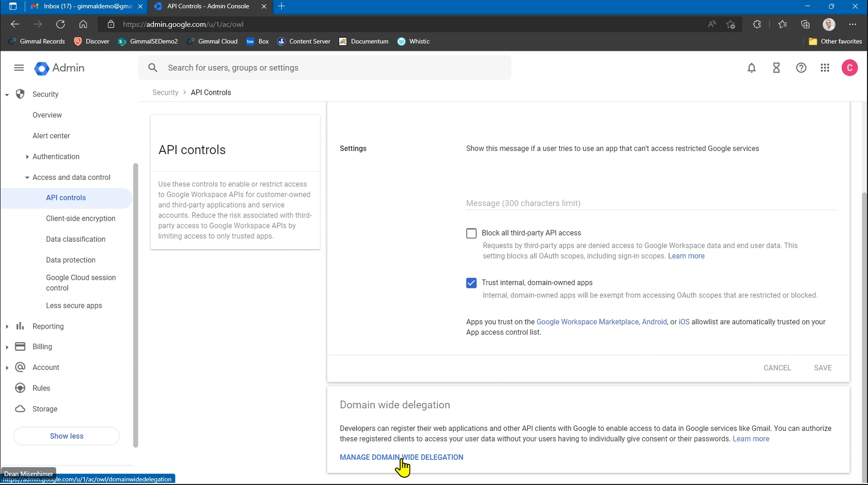Viewport: 868px width, 485px height.
Task: Toggle the hamburger main menu icon
Action: tap(19, 68)
